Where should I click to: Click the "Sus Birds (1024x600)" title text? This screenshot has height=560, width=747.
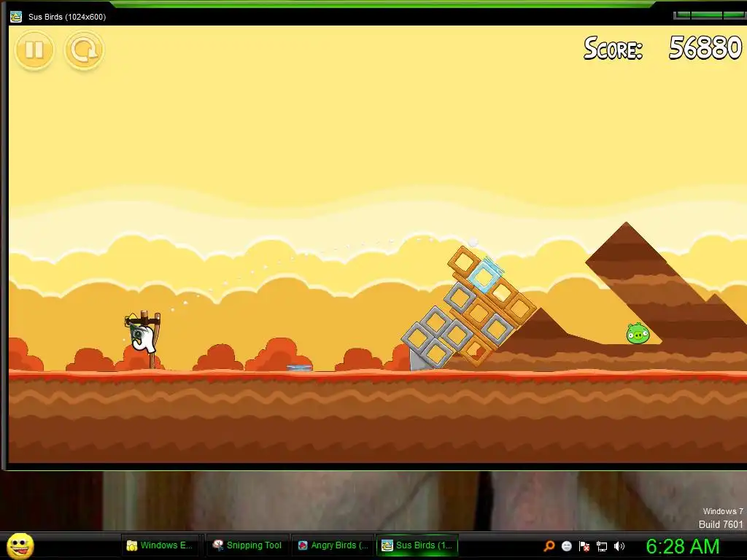click(67, 17)
